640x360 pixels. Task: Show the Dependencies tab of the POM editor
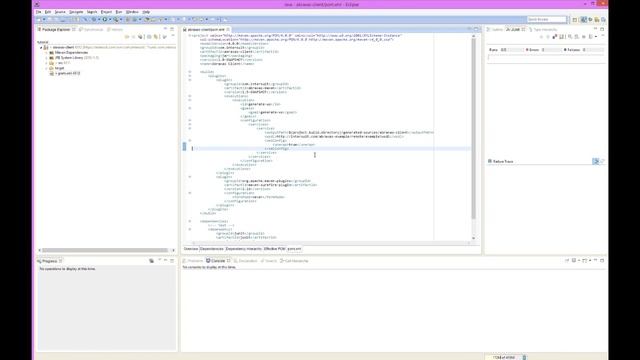click(x=212, y=249)
